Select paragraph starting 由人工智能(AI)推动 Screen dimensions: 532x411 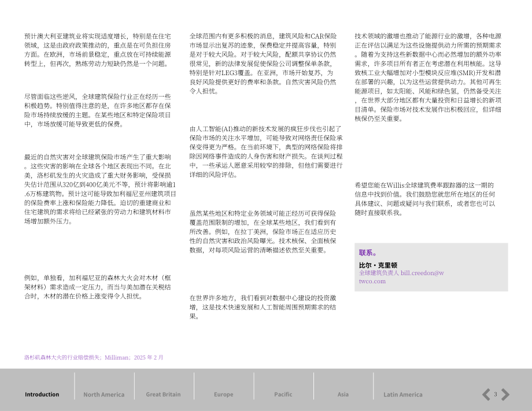tap(266, 151)
